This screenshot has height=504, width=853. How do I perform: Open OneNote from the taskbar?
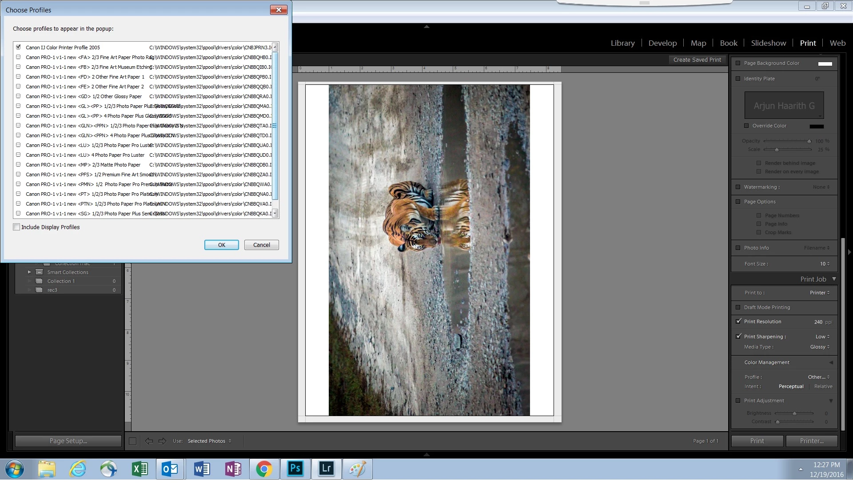(x=233, y=468)
